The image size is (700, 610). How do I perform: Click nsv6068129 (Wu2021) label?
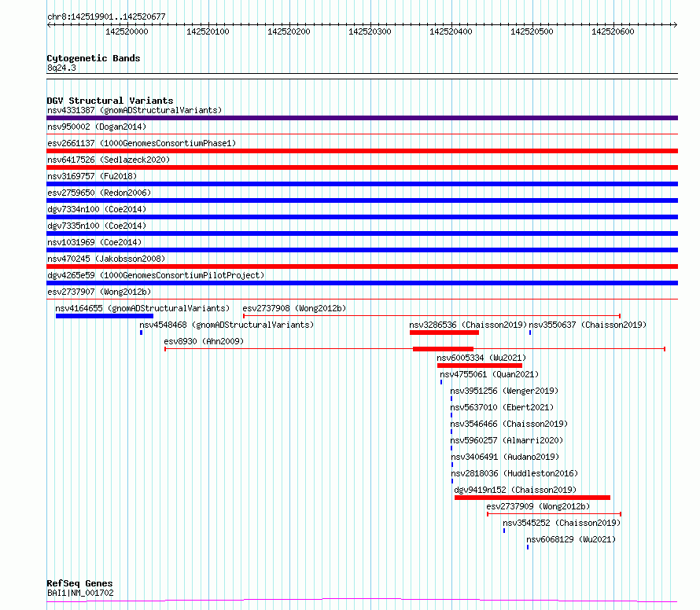[x=571, y=539]
